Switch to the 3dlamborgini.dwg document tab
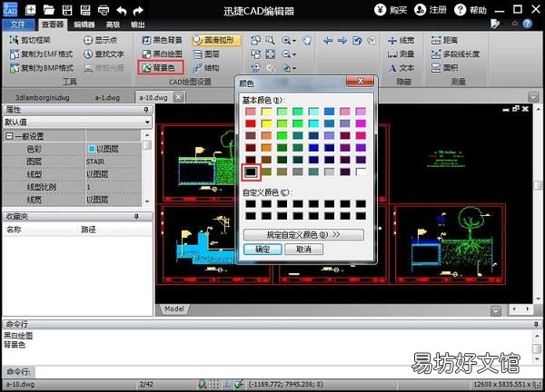The image size is (545, 392). coord(42,98)
